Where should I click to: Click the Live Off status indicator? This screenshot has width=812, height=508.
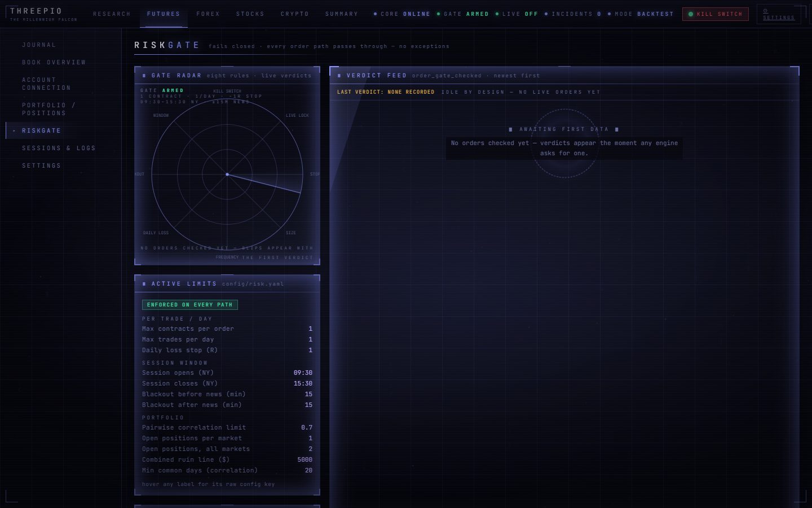pyautogui.click(x=517, y=14)
